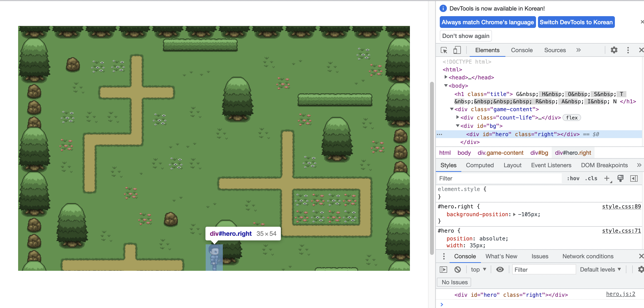Select html in the breadcrumb trail
Viewport: 644px width, 308px height.
pyautogui.click(x=445, y=153)
